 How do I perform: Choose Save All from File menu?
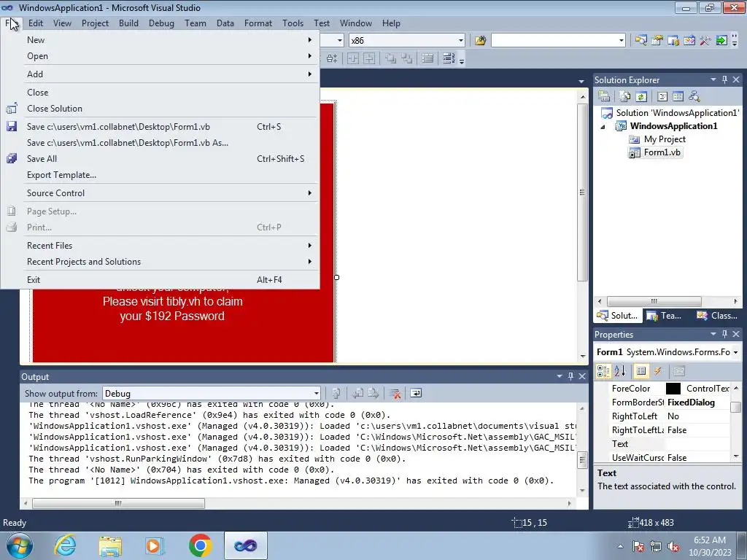[160, 159]
